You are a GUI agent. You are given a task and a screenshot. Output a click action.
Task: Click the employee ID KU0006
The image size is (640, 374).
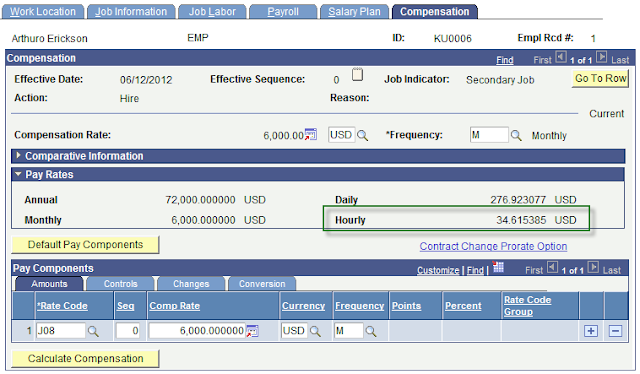click(x=452, y=39)
